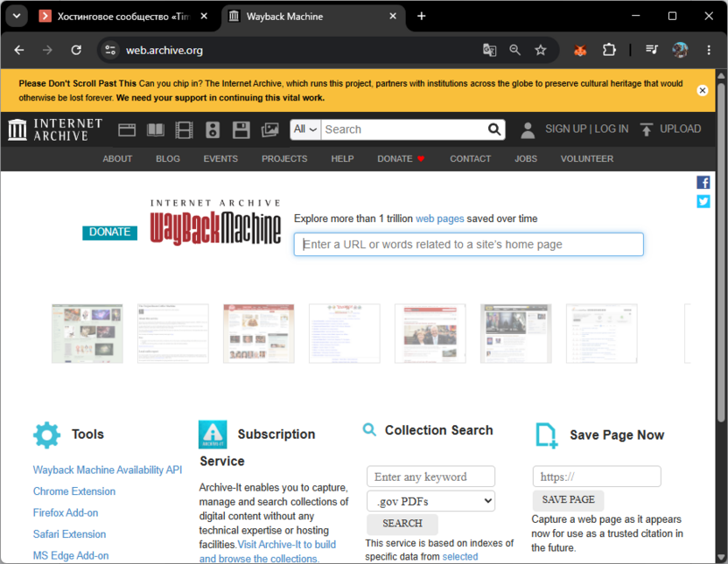Open the media control playlist icon
This screenshot has width=728, height=564.
[x=652, y=50]
